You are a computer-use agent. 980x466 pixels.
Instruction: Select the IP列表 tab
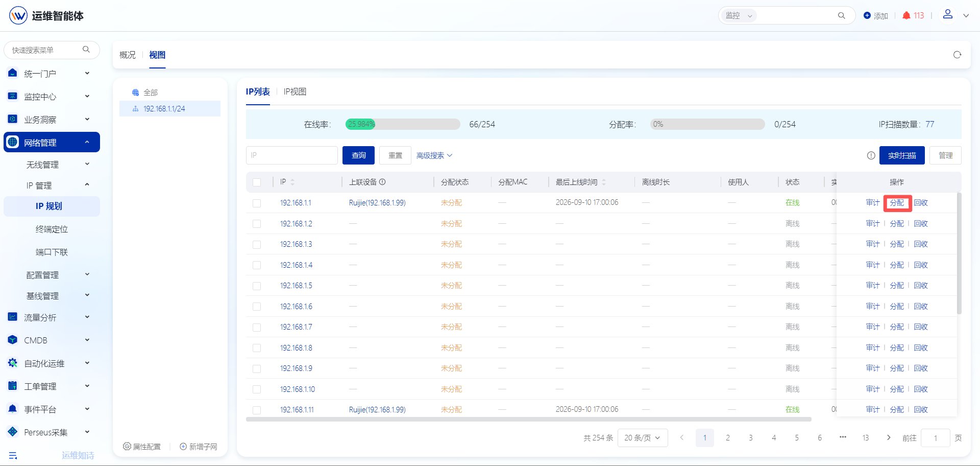point(258,91)
